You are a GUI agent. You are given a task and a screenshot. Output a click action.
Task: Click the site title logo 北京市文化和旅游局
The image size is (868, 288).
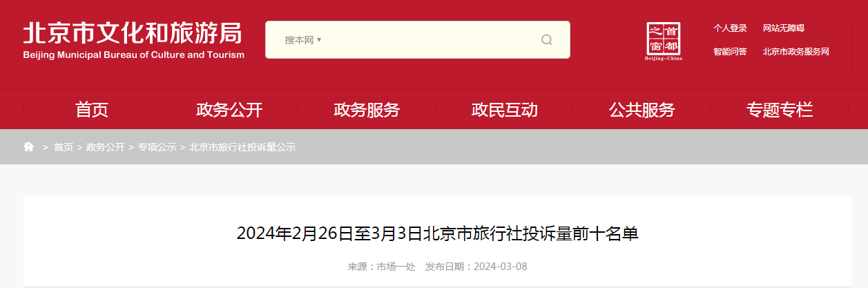click(x=134, y=39)
